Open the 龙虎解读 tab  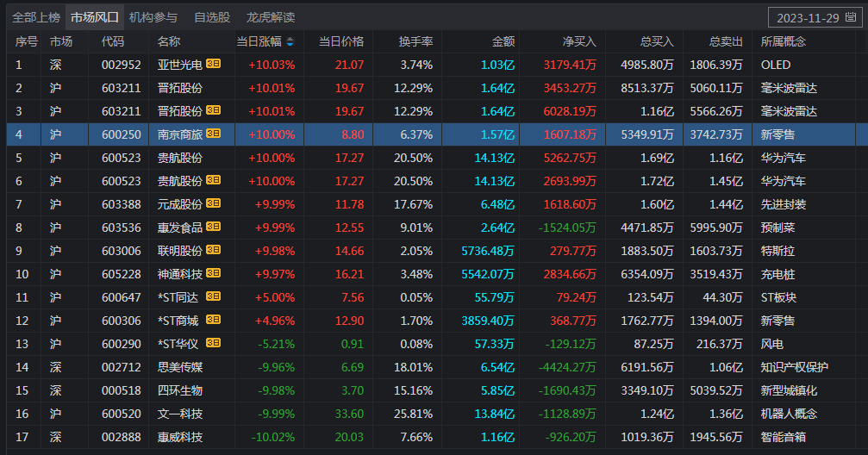click(270, 17)
